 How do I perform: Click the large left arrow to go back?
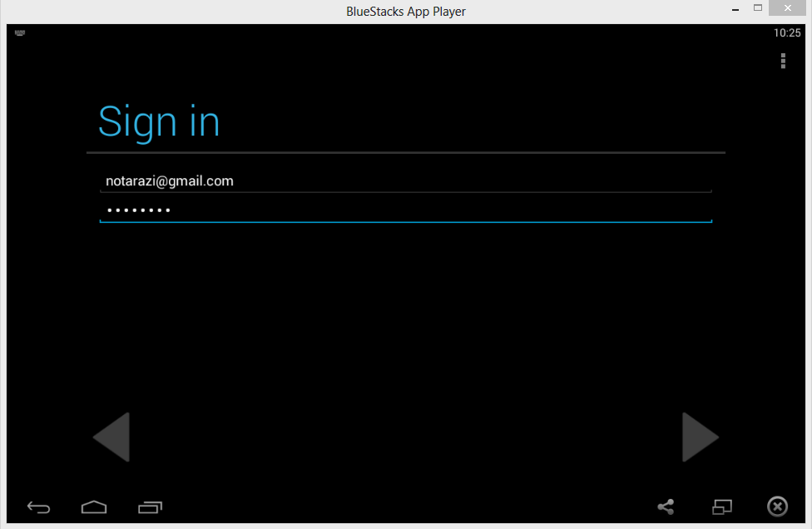[x=111, y=437]
